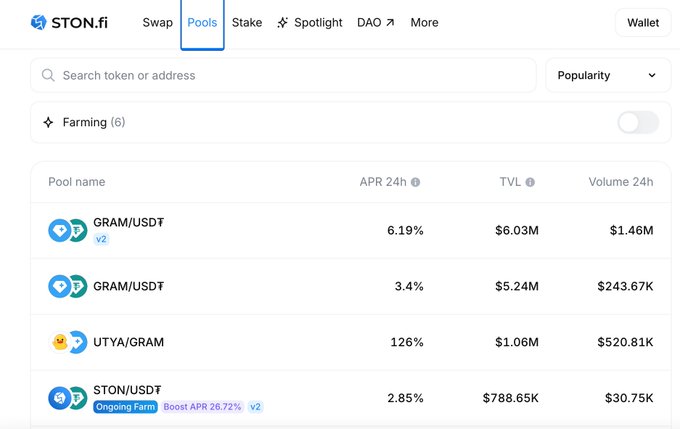Open the APR 24h info tooltip icon
This screenshot has width=680, height=429.
click(x=415, y=182)
